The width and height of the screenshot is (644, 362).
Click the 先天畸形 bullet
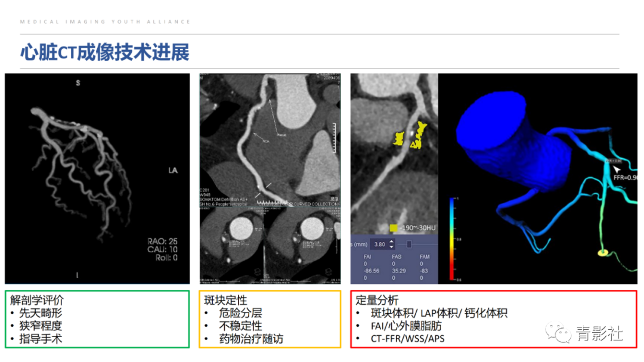(41, 313)
